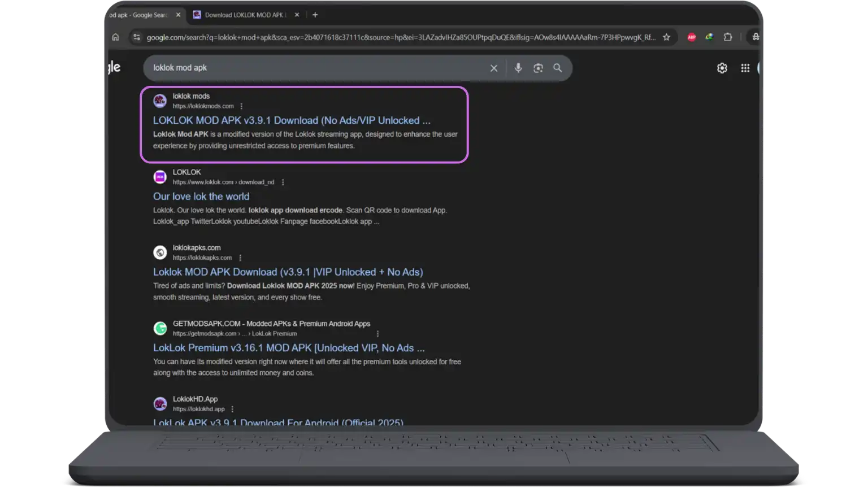Open the 'Our love lok the world' link

201,197
